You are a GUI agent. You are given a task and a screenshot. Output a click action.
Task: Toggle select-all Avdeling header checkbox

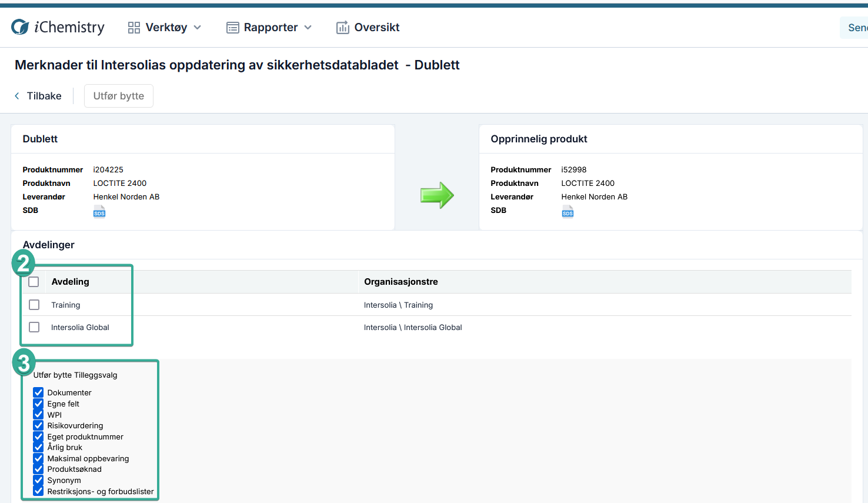pos(34,282)
